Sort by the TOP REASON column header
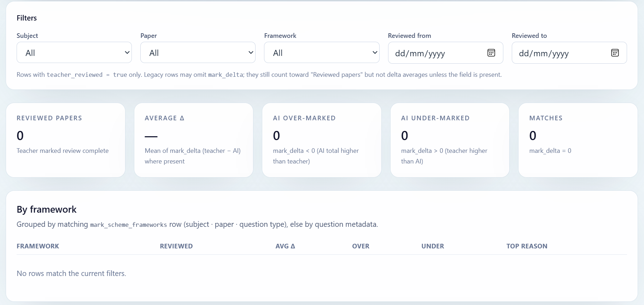The width and height of the screenshot is (644, 305). (x=527, y=246)
